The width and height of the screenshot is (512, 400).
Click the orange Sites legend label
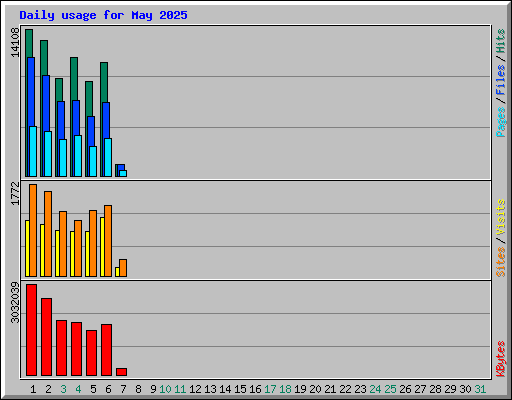point(500,262)
